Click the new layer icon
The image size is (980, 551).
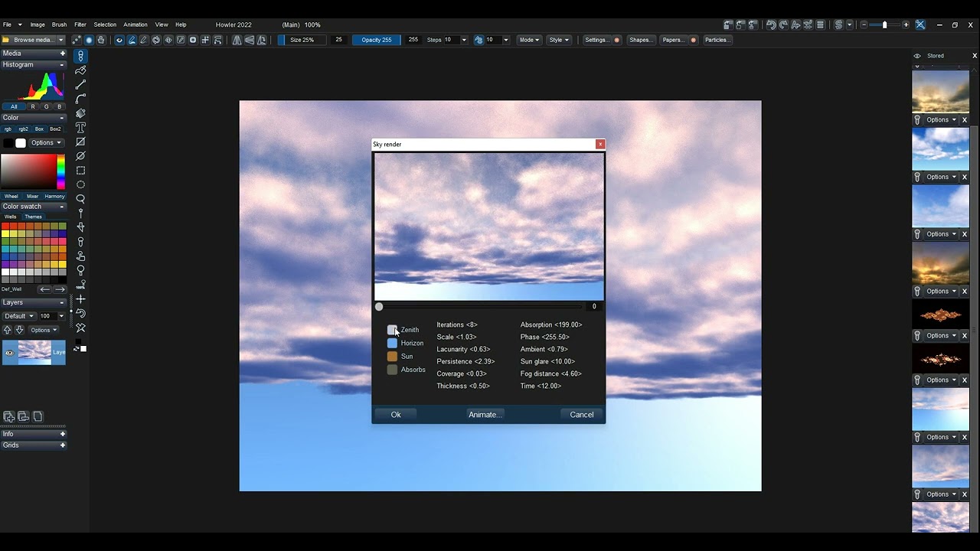click(x=9, y=416)
